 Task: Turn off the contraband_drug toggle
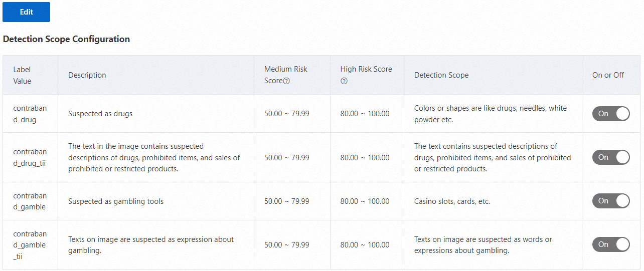click(x=610, y=114)
